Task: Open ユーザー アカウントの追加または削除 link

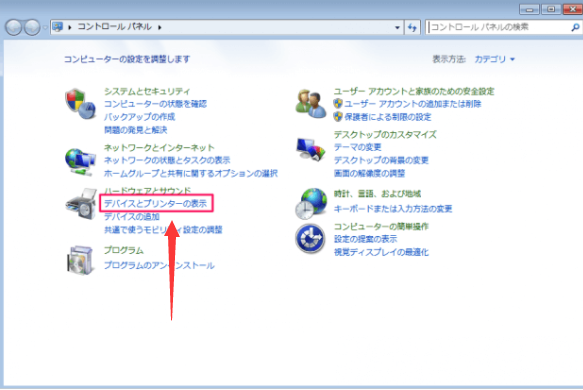Action: click(x=412, y=104)
